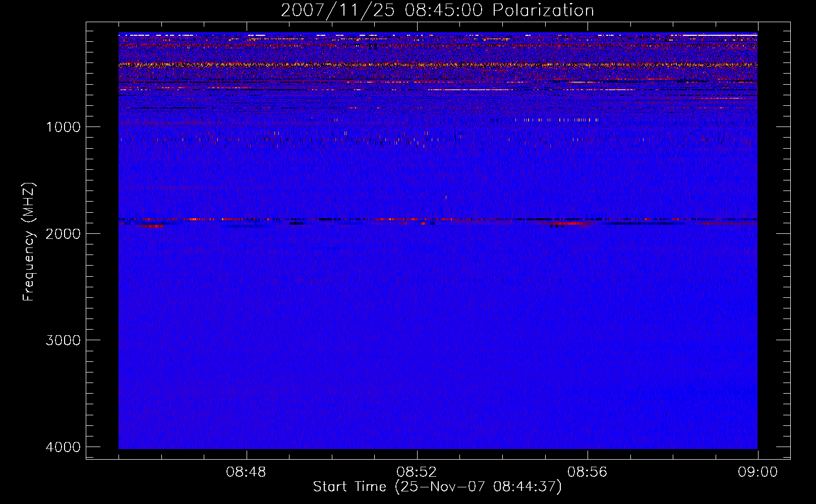This screenshot has height=504, width=816.
Task: Click the 08:52 time tick label
Action: coord(417,472)
